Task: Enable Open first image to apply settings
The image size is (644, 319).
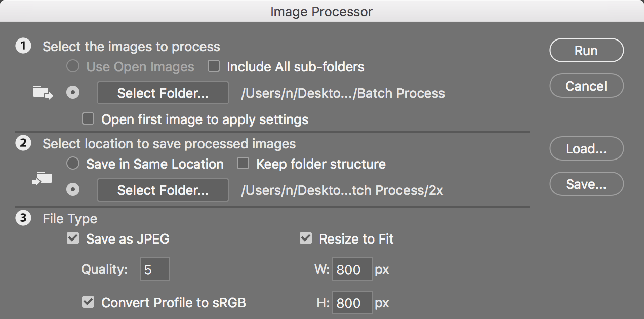Action: [88, 118]
